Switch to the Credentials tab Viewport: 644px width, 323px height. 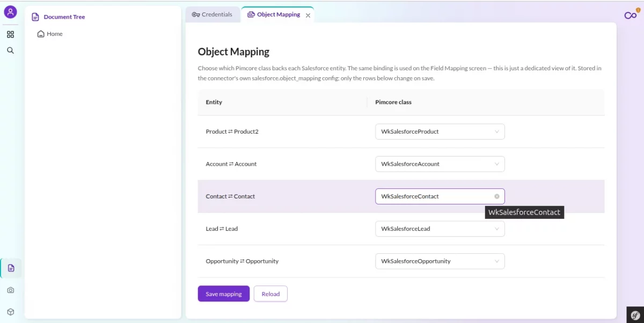point(212,14)
